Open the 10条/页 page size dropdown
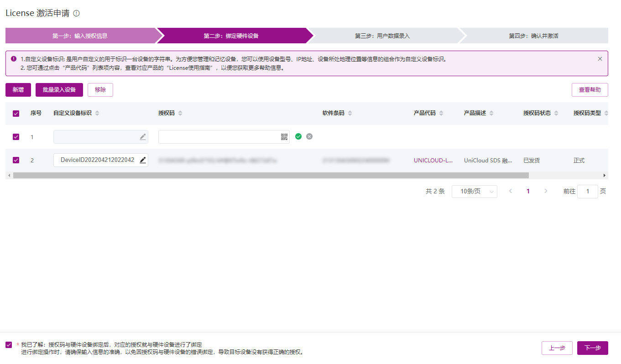Viewport: 621px width, 364px height. point(475,192)
